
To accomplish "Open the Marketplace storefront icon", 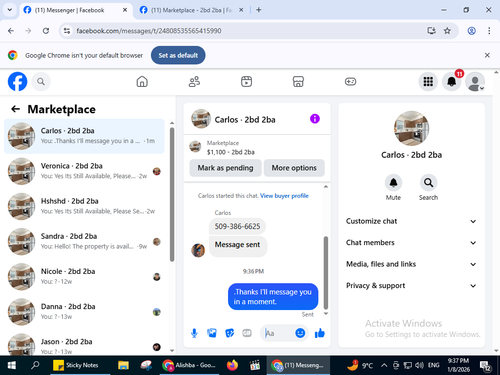I will (x=298, y=82).
